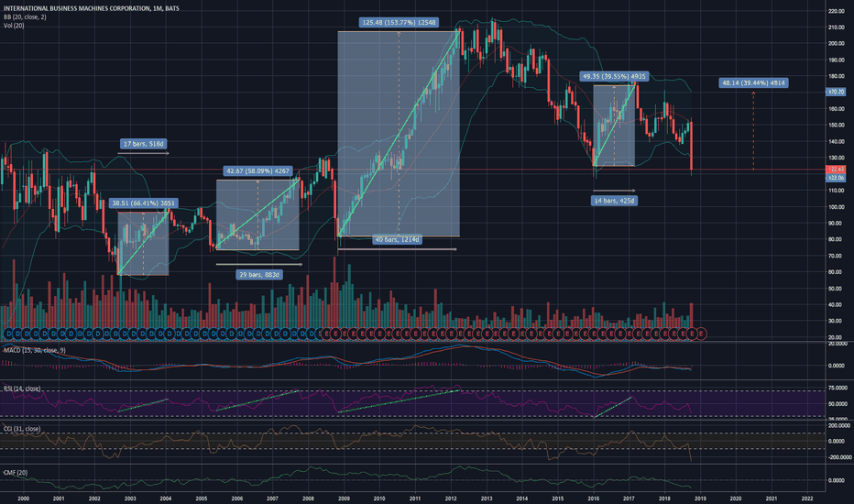This screenshot has width=854, height=504.
Task: Click the International Business Machines Corporation symbol title
Action: pyautogui.click(x=91, y=8)
